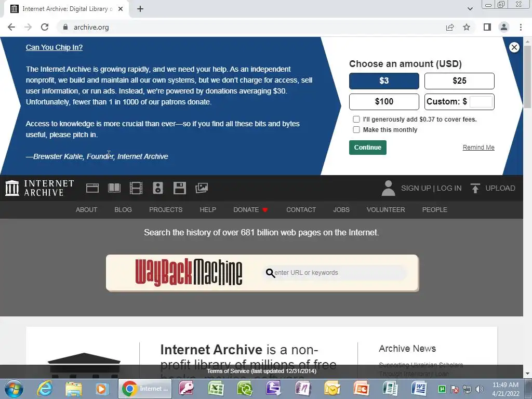Open the CONTACT menu item
Screen dimensions: 532x399
[301, 210]
